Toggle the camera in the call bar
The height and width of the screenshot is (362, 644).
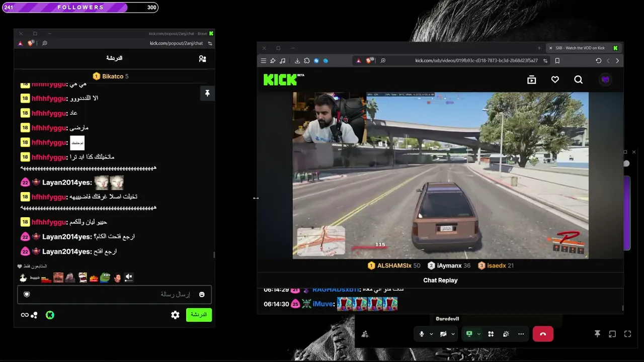(443, 334)
